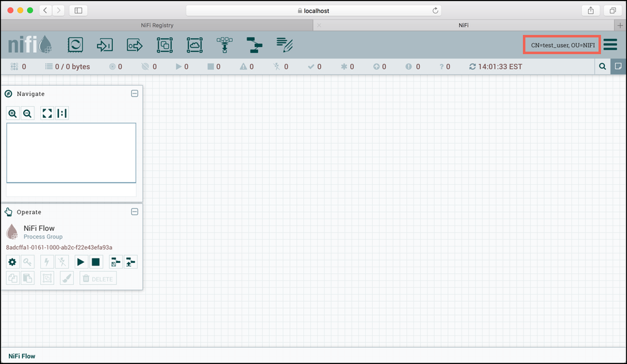Click the Output Port toolbar icon
Screen dimensions: 627x364
coord(134,45)
